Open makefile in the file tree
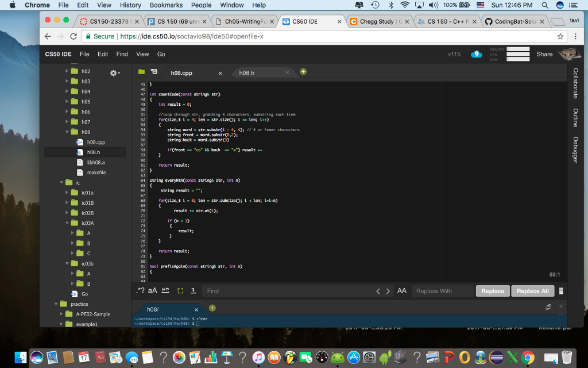 96,172
